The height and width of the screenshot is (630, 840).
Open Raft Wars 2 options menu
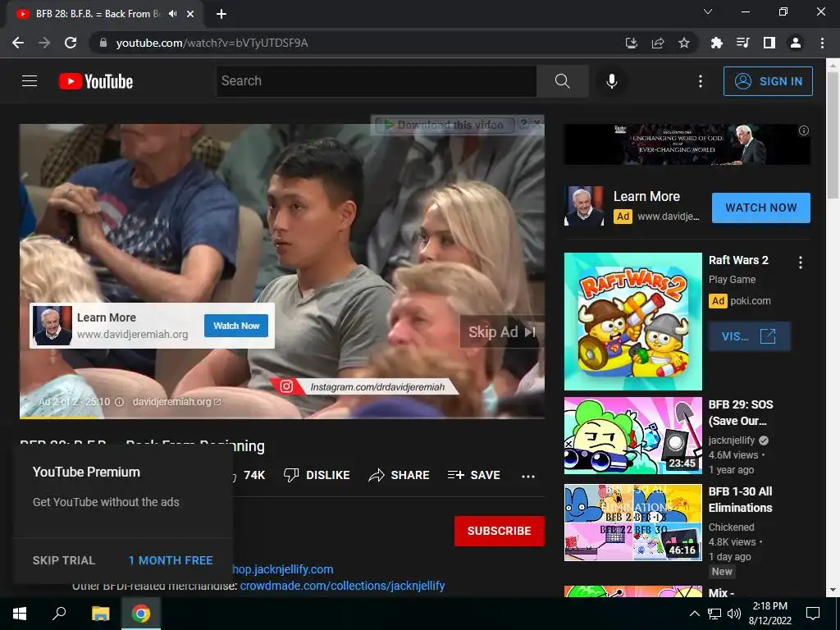(x=801, y=262)
